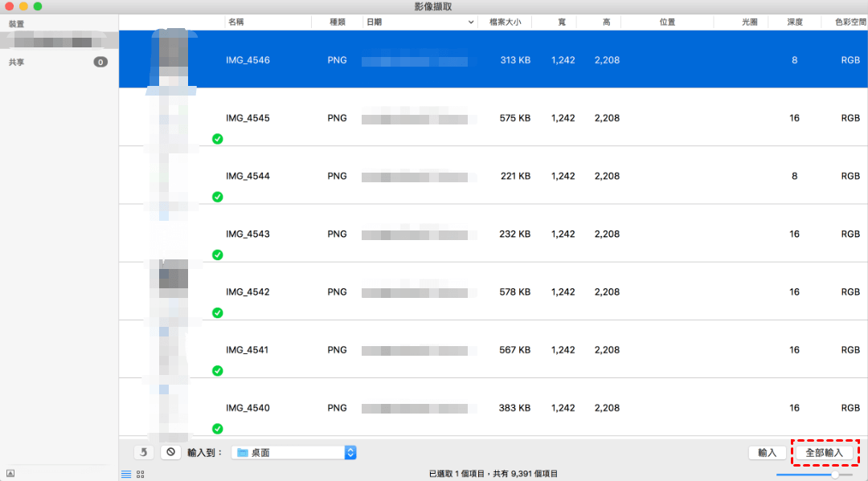Select the IMG_4544 file name

[x=248, y=177]
